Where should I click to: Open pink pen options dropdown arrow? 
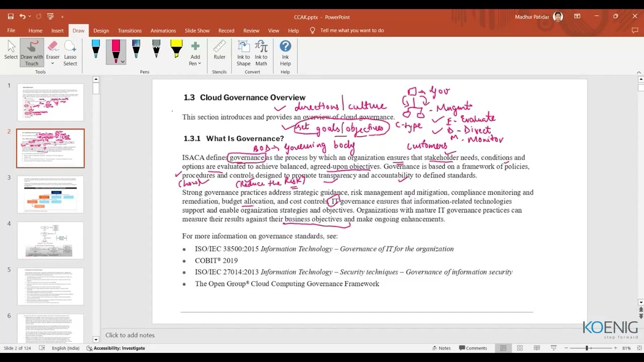122,62
